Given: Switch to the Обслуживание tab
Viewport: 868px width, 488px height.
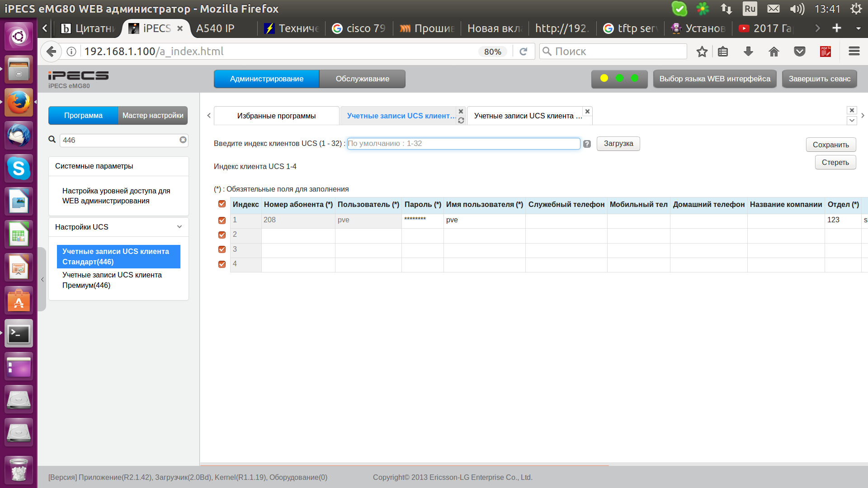Looking at the screenshot, I should pyautogui.click(x=362, y=79).
